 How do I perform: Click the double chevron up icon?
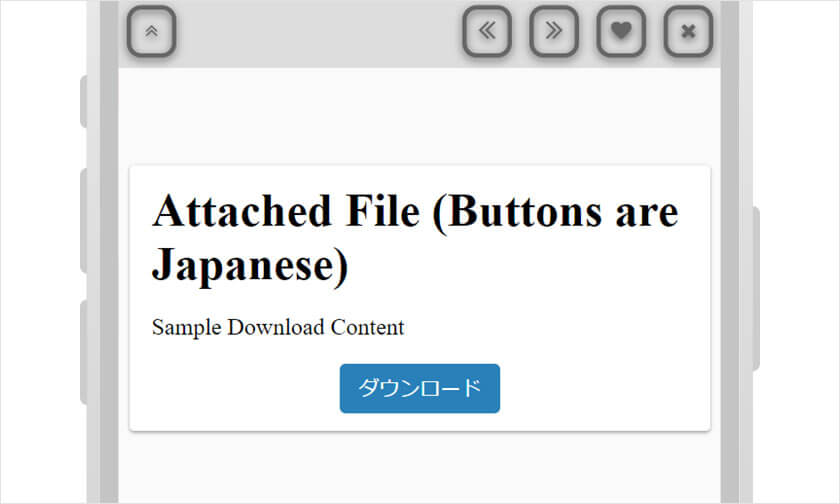point(152,32)
